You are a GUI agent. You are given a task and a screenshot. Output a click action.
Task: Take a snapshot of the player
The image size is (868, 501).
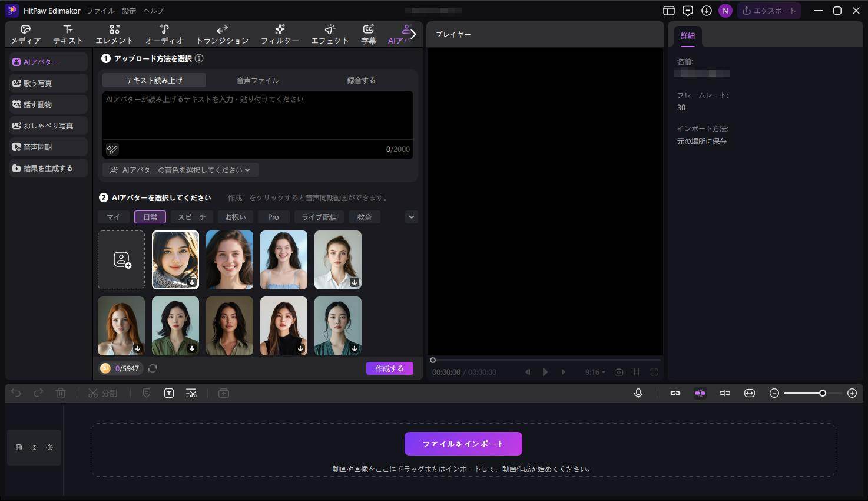[x=619, y=372]
